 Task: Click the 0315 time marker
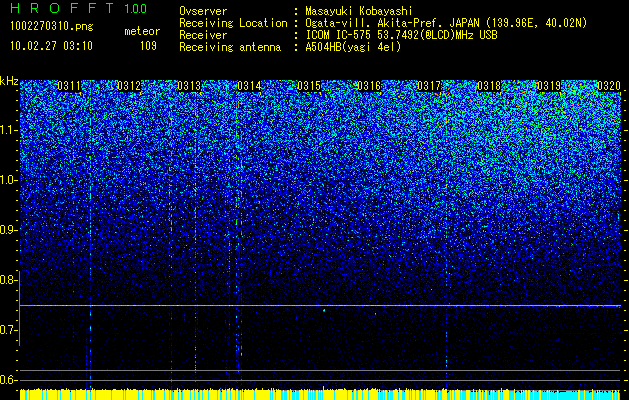tap(309, 86)
